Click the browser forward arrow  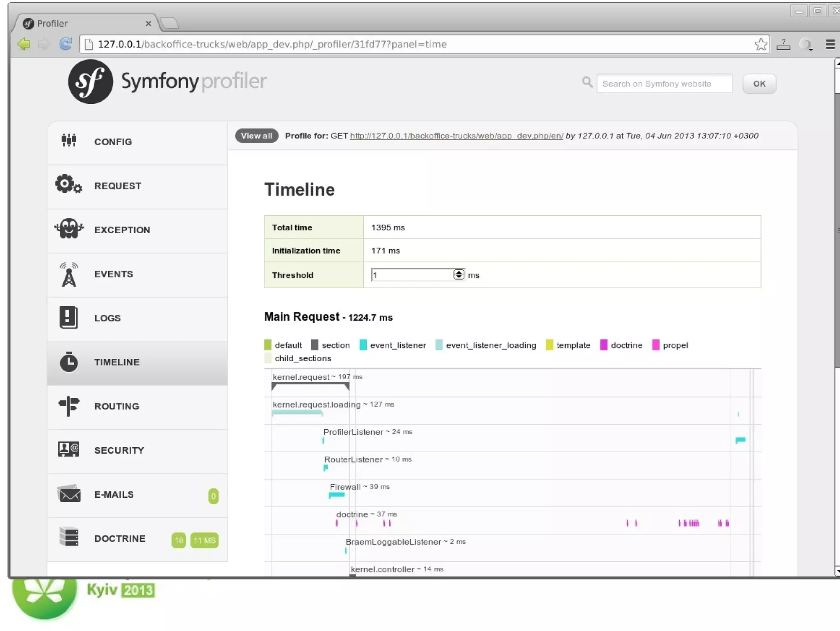click(44, 44)
